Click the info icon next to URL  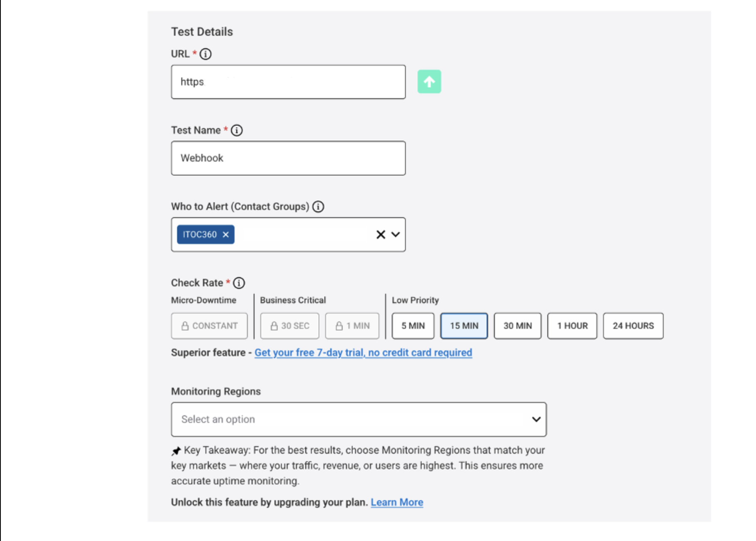click(205, 54)
